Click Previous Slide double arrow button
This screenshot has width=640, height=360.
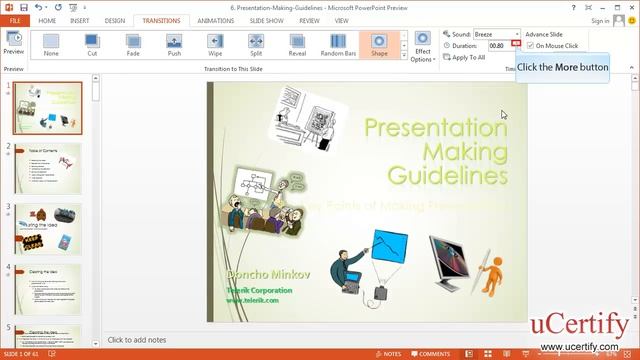635,309
